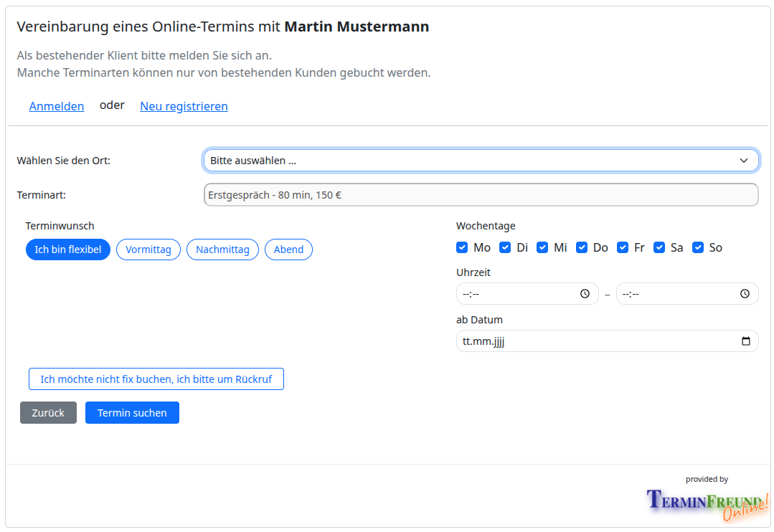The height and width of the screenshot is (532, 774).
Task: Uncheck the Mo weekday checkbox
Action: pyautogui.click(x=462, y=247)
